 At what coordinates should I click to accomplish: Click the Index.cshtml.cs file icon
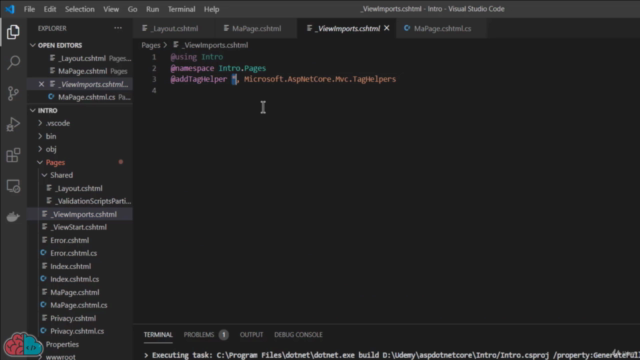(x=43, y=279)
